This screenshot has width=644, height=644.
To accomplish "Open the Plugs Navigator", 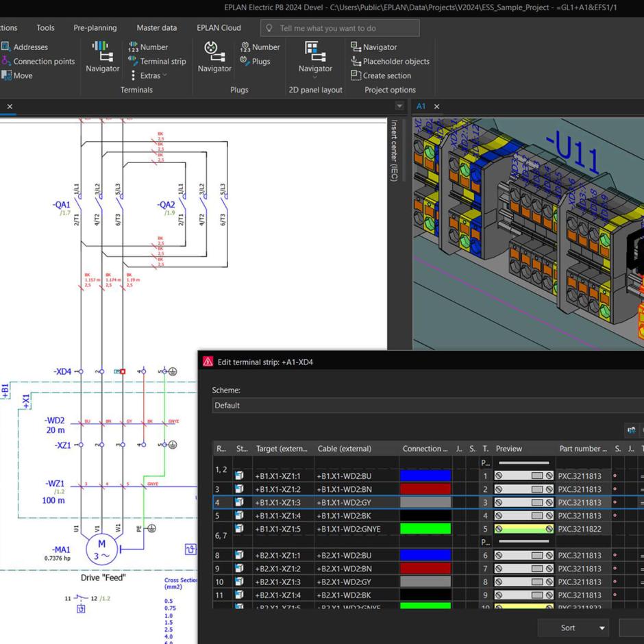I will [x=214, y=57].
